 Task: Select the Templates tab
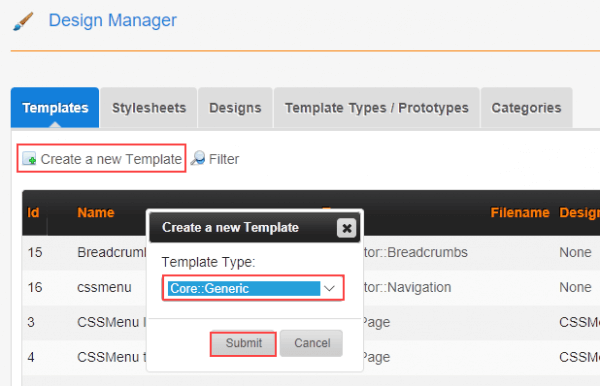pos(55,108)
